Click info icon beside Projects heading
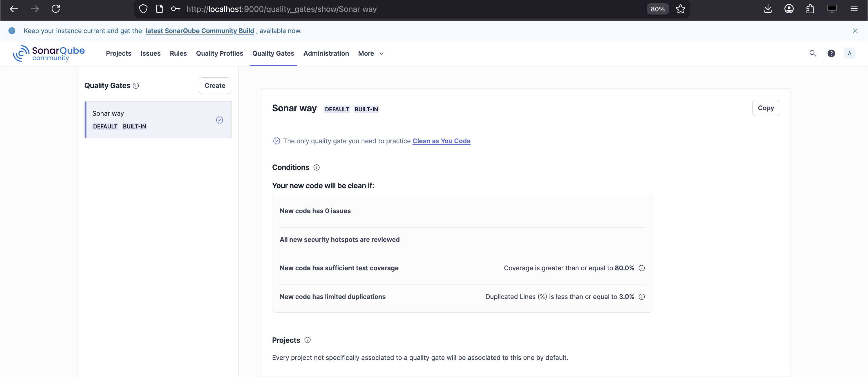The height and width of the screenshot is (377, 868). pos(307,340)
